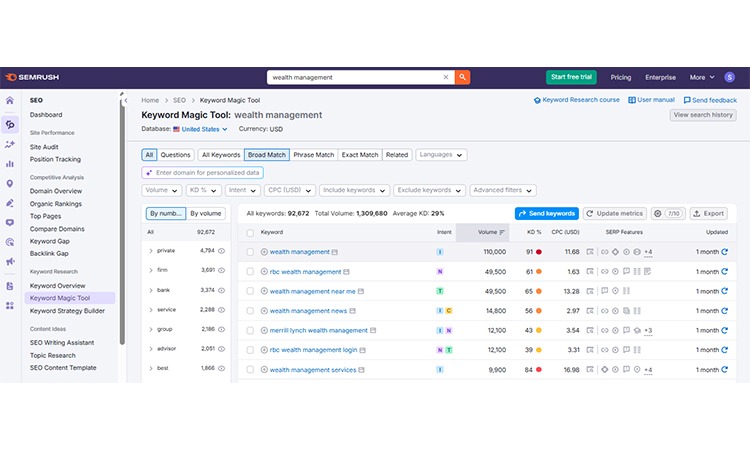Open SERP view icon for wealth management

590,252
